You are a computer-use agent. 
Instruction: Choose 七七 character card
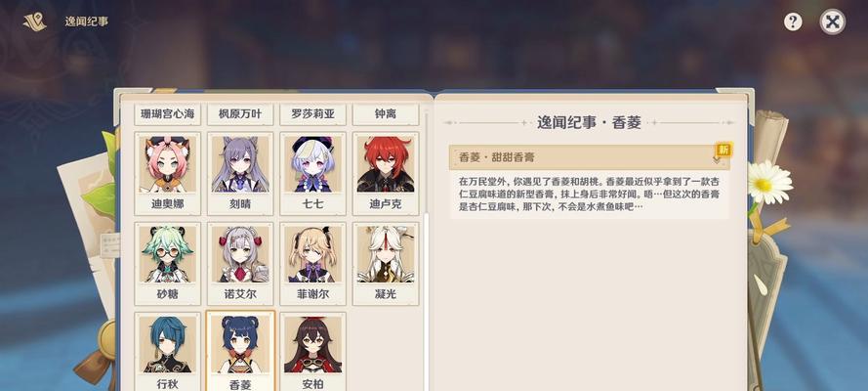pos(312,173)
